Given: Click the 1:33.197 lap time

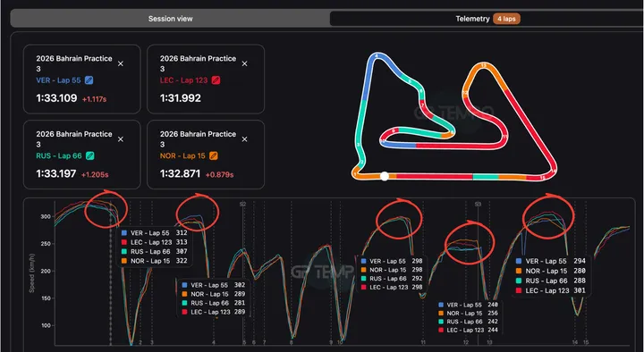Looking at the screenshot, I should pos(56,174).
